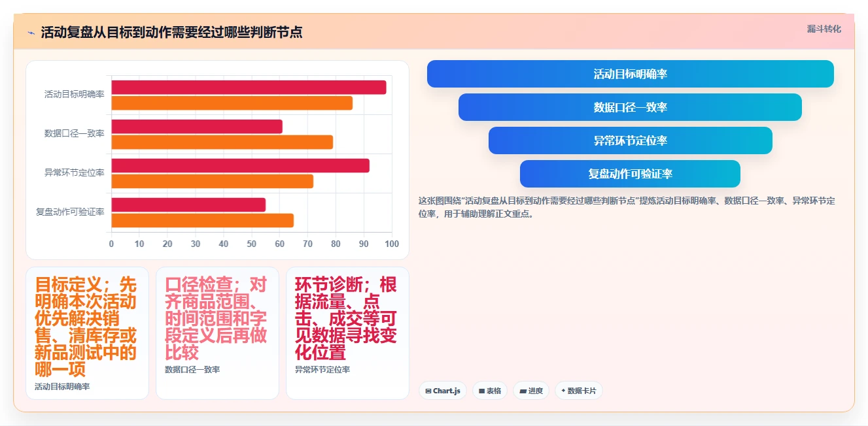This screenshot has height=426, width=868.
Task: Select the 活动目标明确率 funnel stage
Action: 631,74
